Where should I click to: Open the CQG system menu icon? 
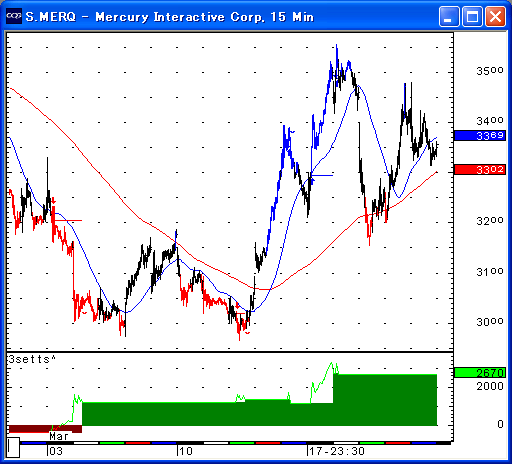coord(14,16)
